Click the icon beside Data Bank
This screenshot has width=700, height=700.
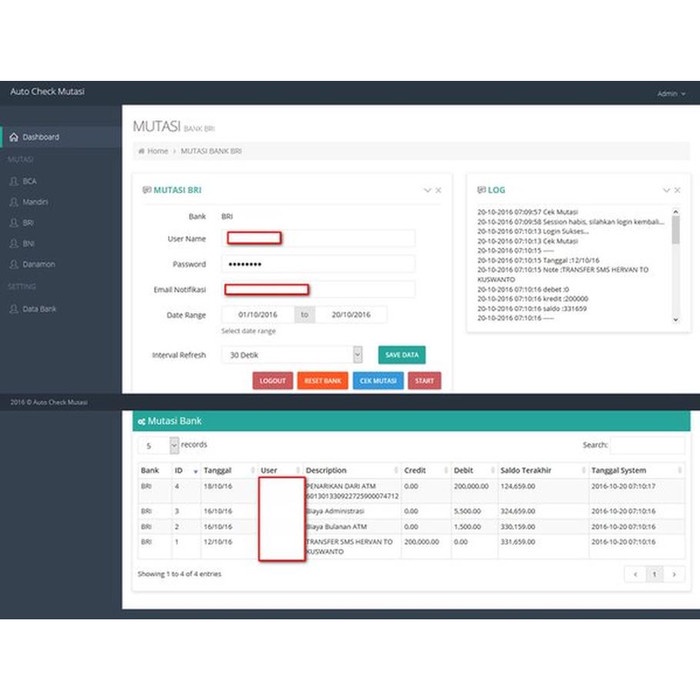point(14,309)
